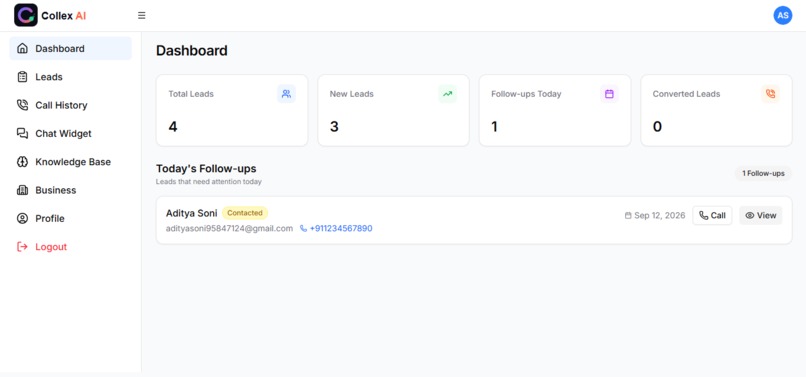Click the New Leads trend icon

[448, 94]
